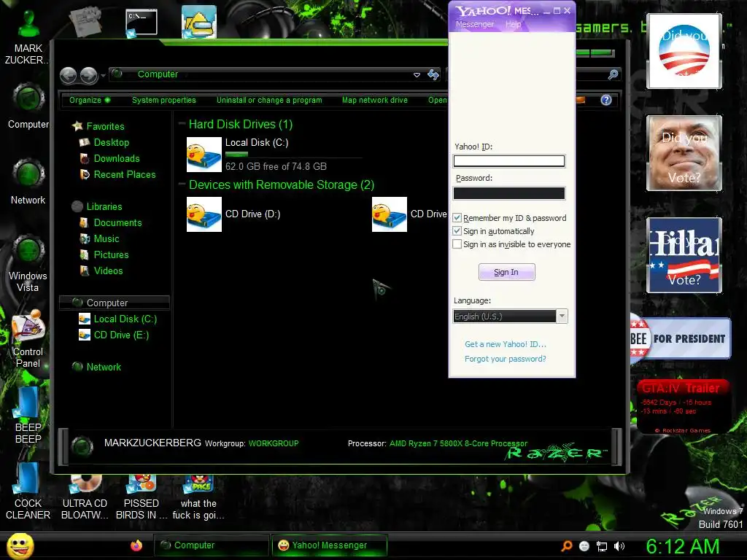Select Network in navigation pane

tap(104, 367)
